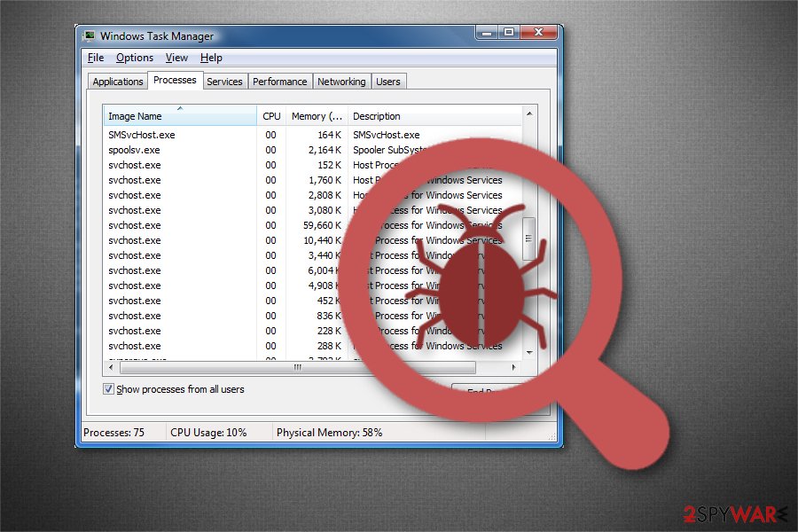The image size is (798, 532).
Task: Click the horizontal scrollbar right arrow
Action: [513, 366]
